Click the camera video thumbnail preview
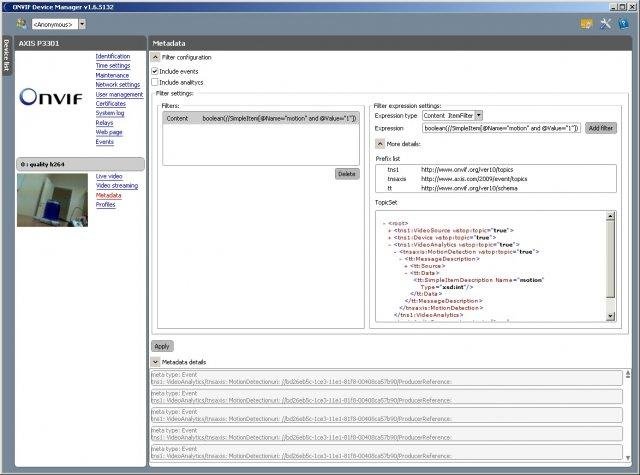Image resolution: width=640 pixels, height=475 pixels. coord(52,199)
